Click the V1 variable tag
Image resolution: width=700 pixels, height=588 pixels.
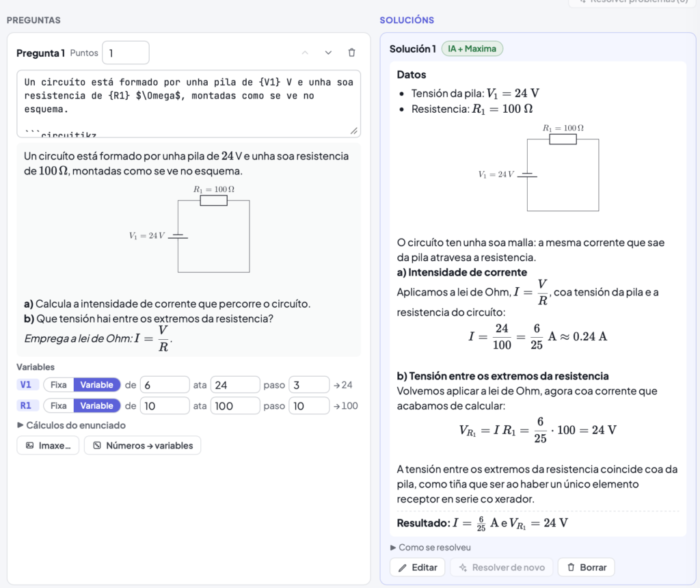[26, 385]
